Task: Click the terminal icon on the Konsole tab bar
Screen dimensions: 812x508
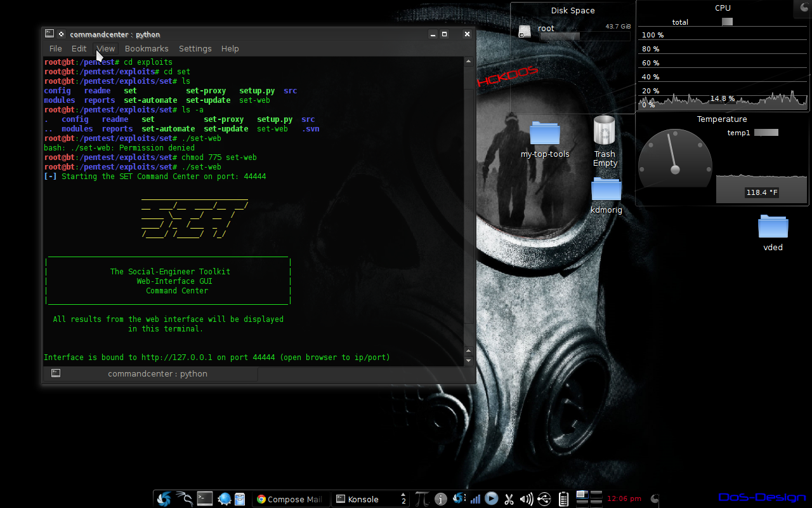Action: click(56, 373)
